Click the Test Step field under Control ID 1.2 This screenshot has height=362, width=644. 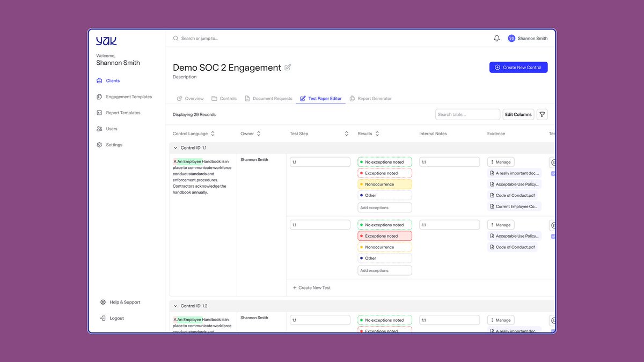coord(320,320)
